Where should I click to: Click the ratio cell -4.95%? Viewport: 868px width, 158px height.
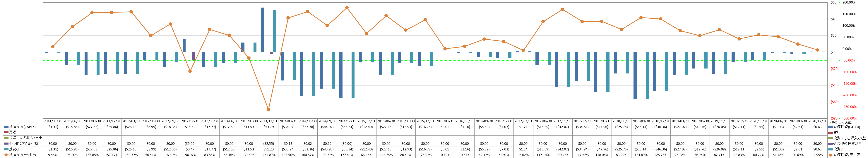817,155
